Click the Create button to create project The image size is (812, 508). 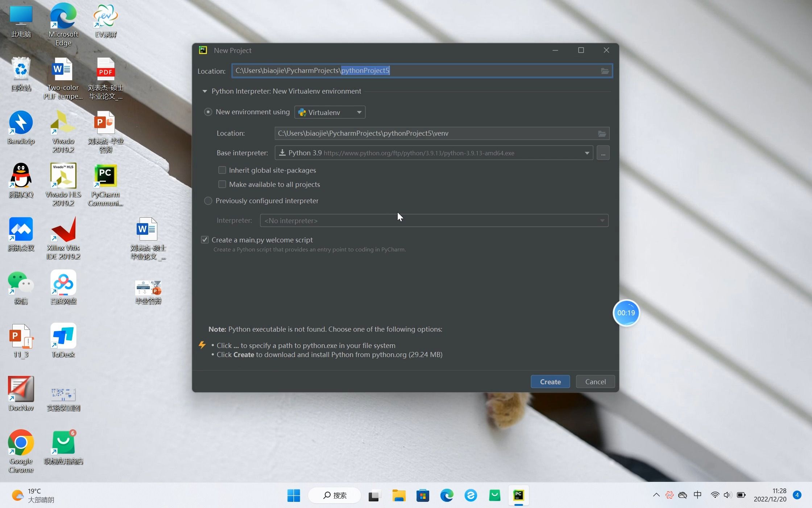[550, 381]
